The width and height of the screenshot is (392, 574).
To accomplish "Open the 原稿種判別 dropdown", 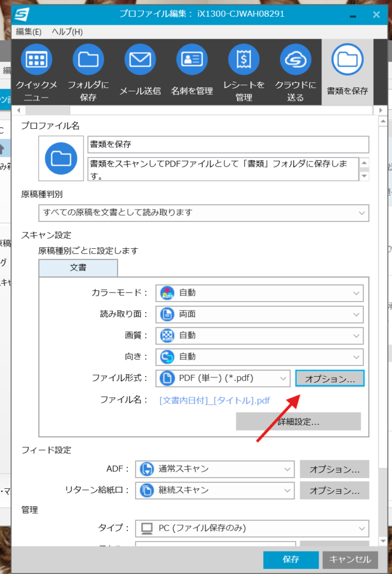I will click(x=203, y=213).
